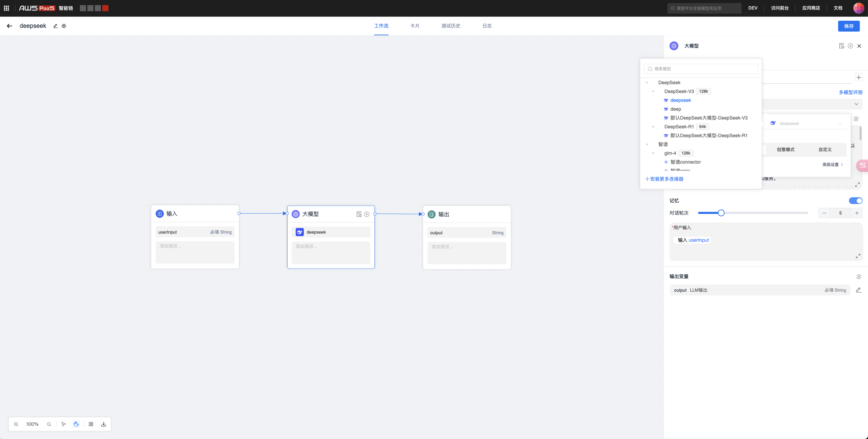Image resolution: width=868 pixels, height=439 pixels.
Task: Click the 输入 userInput variable tag
Action: [693, 240]
